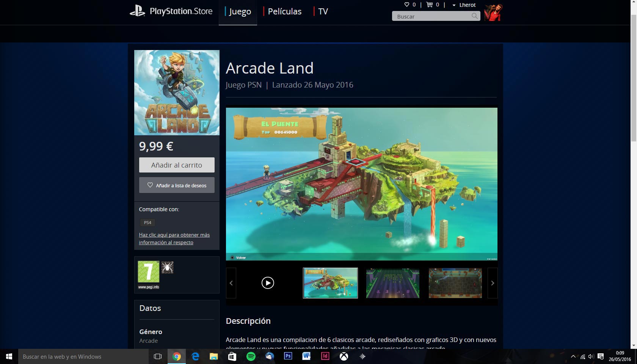Screen dimensions: 637x364
Task: Open Windows Store from taskbar
Action: click(x=232, y=356)
